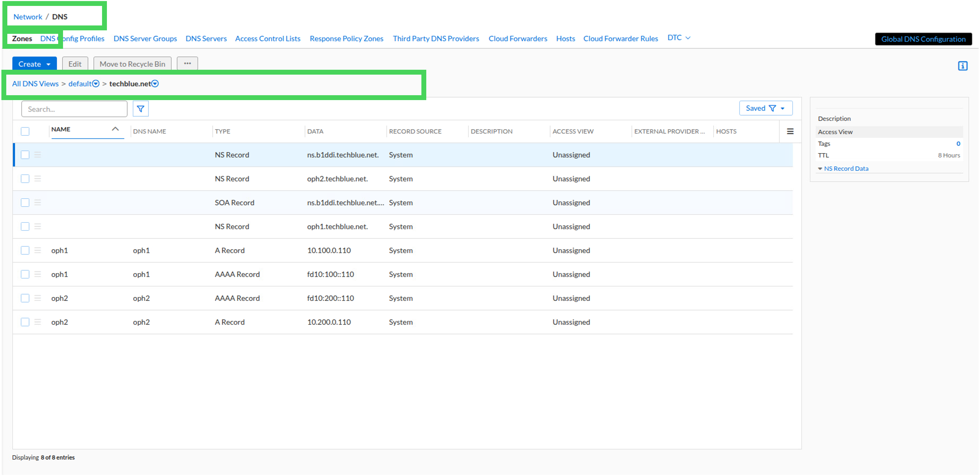Screen dimensions: 980x476
Task: Click the NAME column sort arrow
Action: pyautogui.click(x=115, y=129)
